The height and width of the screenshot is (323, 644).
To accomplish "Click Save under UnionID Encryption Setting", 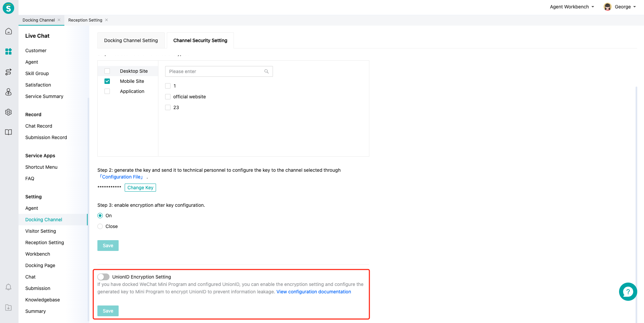I will tap(108, 311).
